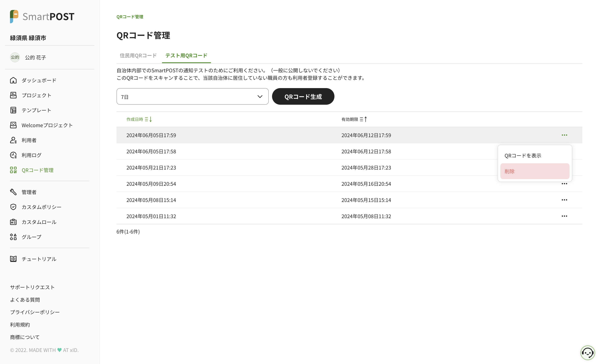
Task: Open the 7日 validity period dropdown
Action: click(193, 96)
